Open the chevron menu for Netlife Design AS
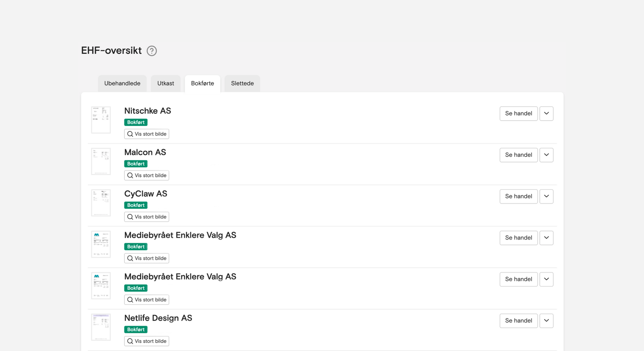 [x=546, y=320]
